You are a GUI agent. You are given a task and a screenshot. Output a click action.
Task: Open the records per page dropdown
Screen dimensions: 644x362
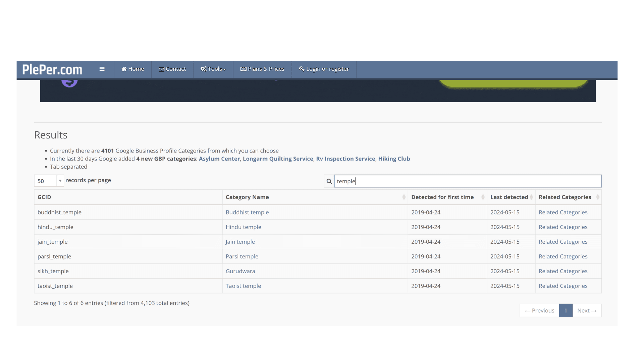(x=49, y=181)
